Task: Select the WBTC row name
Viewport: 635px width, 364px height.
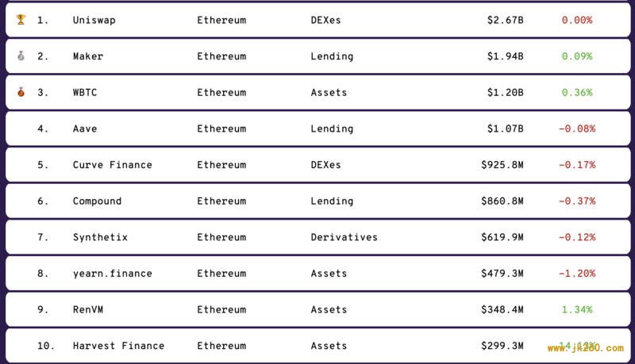Action: coord(85,93)
